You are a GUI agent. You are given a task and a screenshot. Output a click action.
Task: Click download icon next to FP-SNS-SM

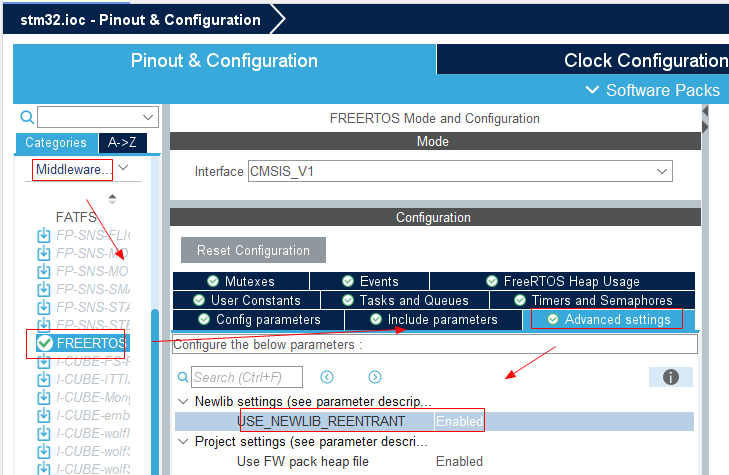(44, 290)
